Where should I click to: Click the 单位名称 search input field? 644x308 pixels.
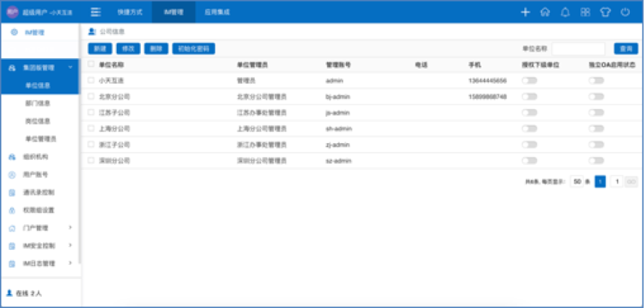[578, 49]
